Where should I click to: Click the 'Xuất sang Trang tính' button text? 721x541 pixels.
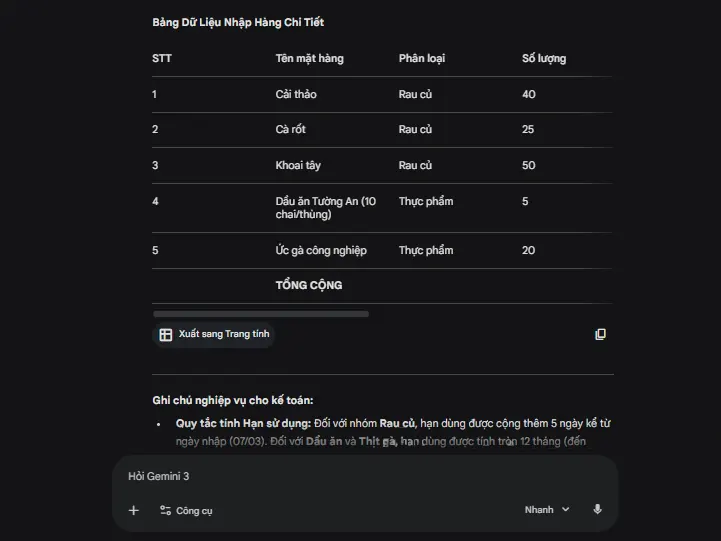pos(224,334)
